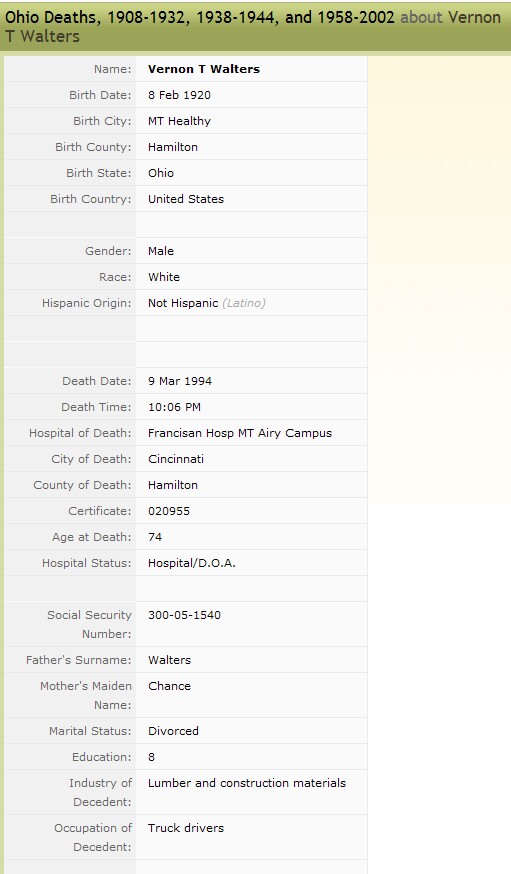This screenshot has width=511, height=874.
Task: Click birth city value MT Healthy
Action: tap(179, 121)
